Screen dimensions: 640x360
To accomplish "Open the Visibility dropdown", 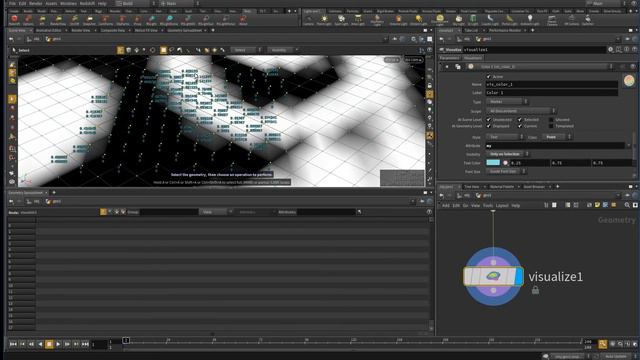I will [x=507, y=154].
